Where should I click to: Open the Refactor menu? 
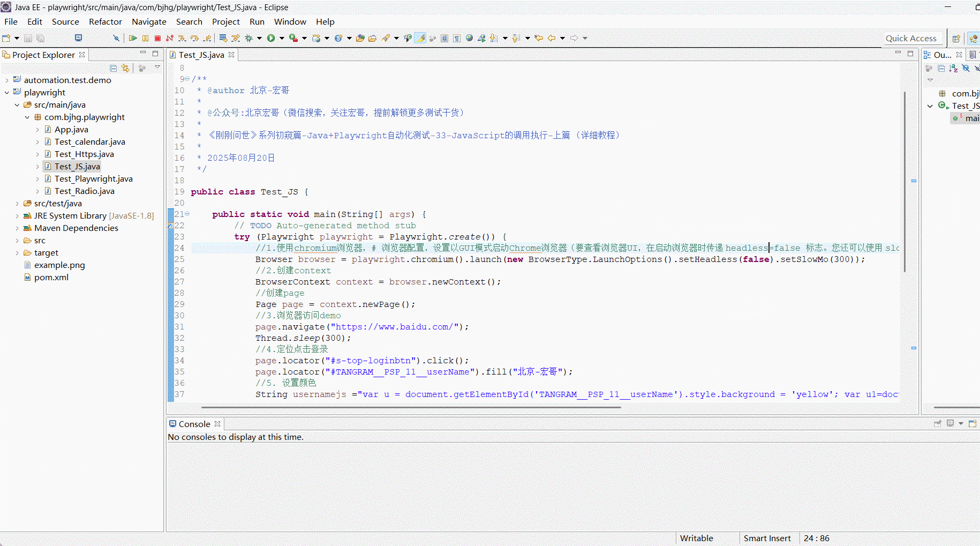(105, 21)
